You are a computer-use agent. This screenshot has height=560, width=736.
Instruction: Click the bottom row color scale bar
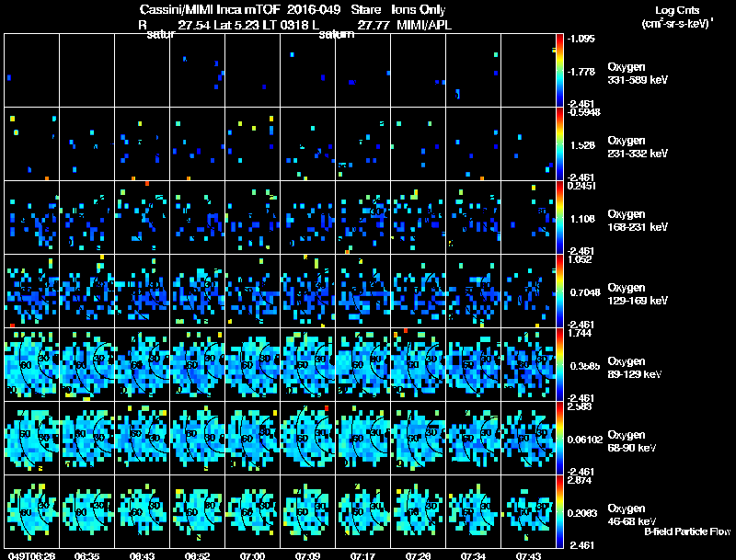559,511
